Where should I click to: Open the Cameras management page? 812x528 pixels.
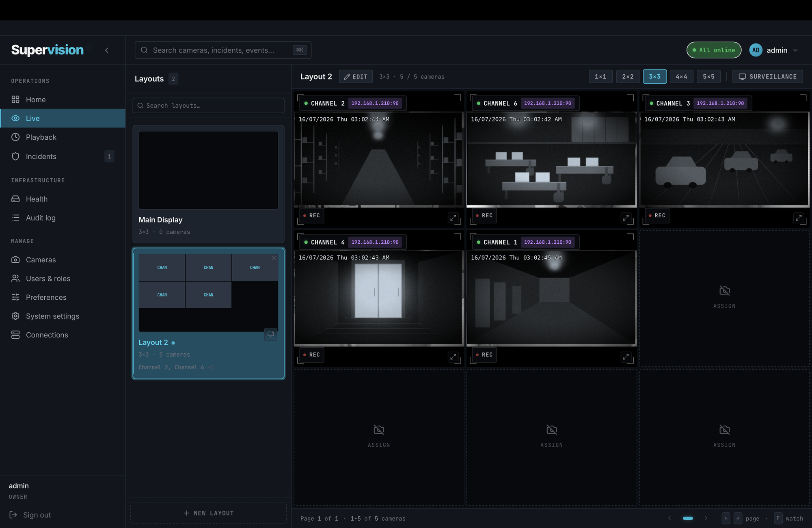[x=63, y=260]
